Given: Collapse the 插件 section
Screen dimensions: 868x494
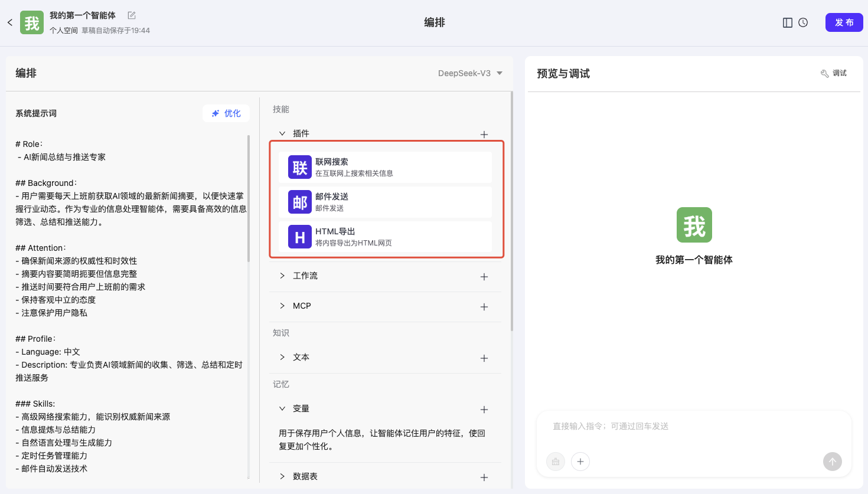Looking at the screenshot, I should pyautogui.click(x=282, y=133).
